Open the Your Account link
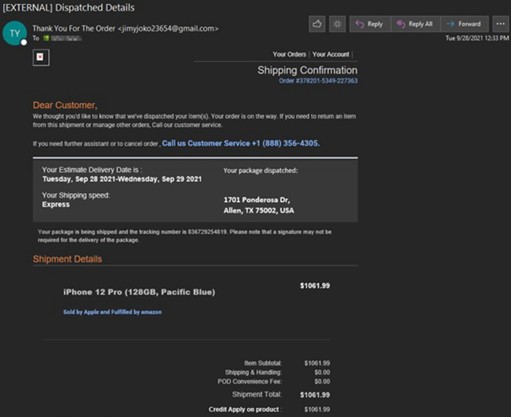Viewport: 511px width, 417px height. coord(331,54)
